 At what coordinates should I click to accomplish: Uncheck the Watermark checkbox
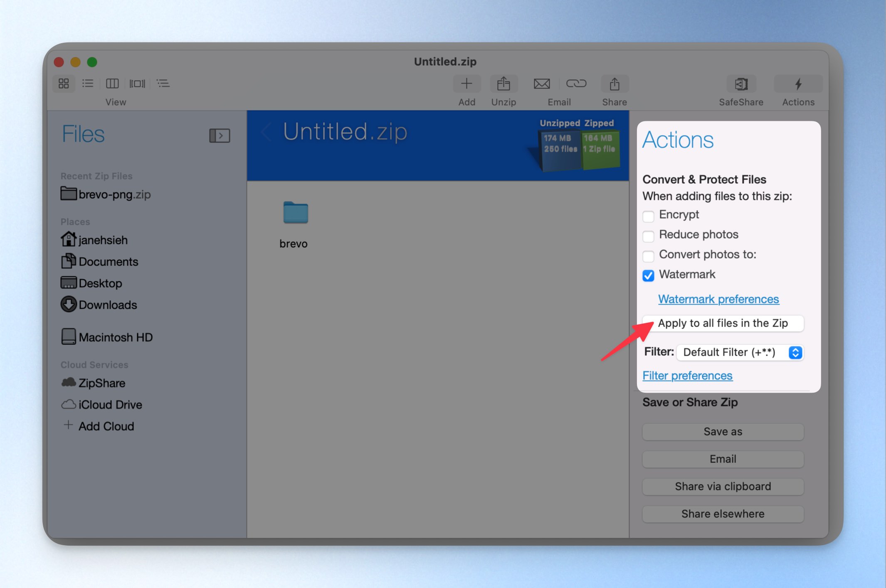pos(648,276)
